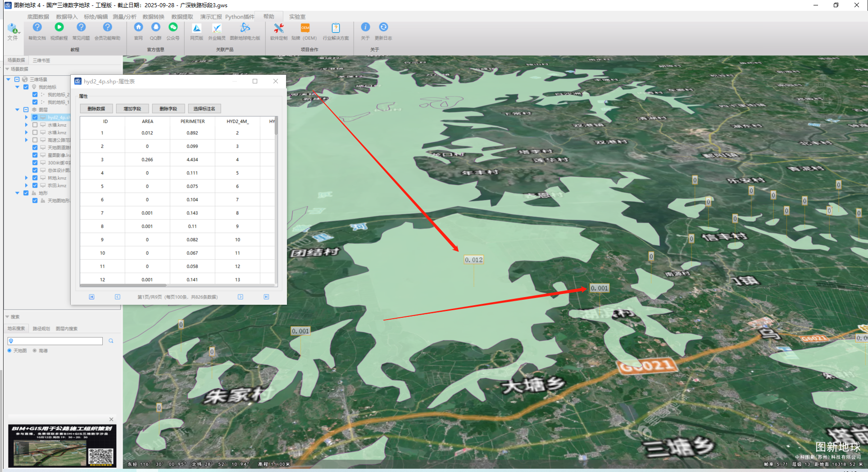Uncheck the 农田.kmz layer checkbox

35,186
